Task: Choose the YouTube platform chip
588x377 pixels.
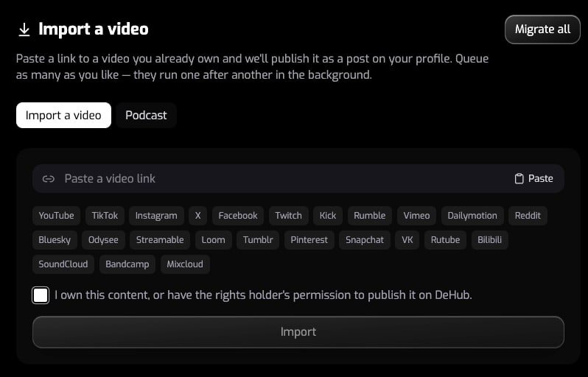Action: click(56, 216)
